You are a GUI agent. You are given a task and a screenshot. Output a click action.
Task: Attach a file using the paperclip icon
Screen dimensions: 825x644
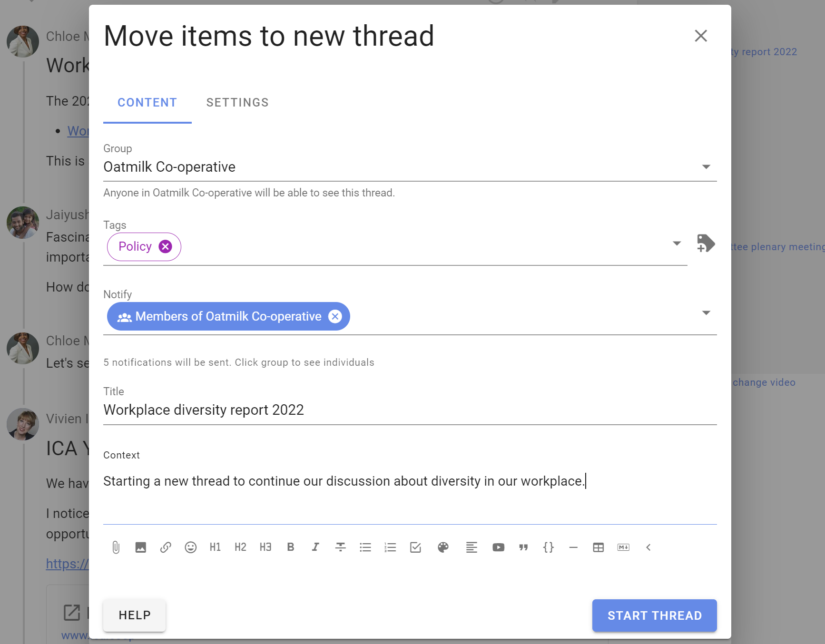pyautogui.click(x=116, y=547)
